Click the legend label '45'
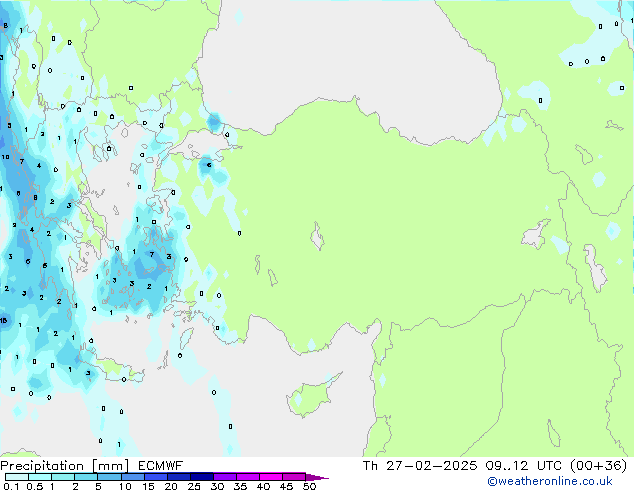634x490 pixels. click(286, 486)
